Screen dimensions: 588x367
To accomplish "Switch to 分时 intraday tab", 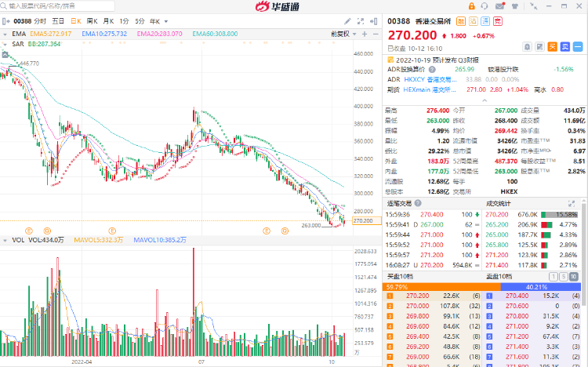I will [40, 21].
